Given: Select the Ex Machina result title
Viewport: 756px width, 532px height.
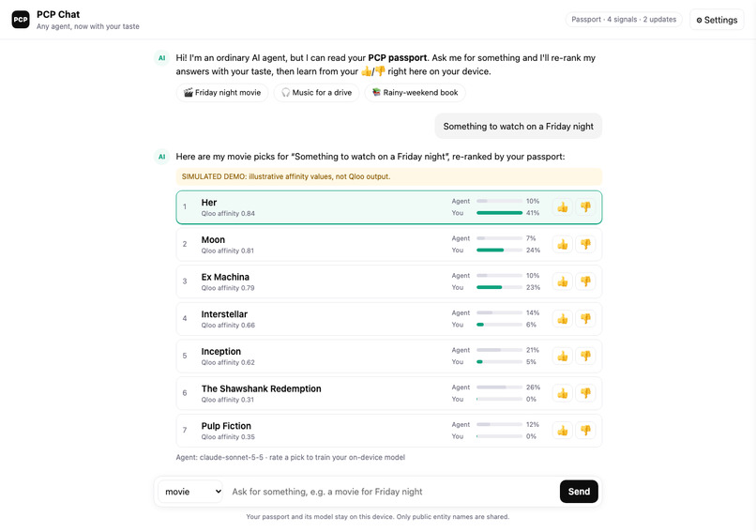Looking at the screenshot, I should 225,277.
